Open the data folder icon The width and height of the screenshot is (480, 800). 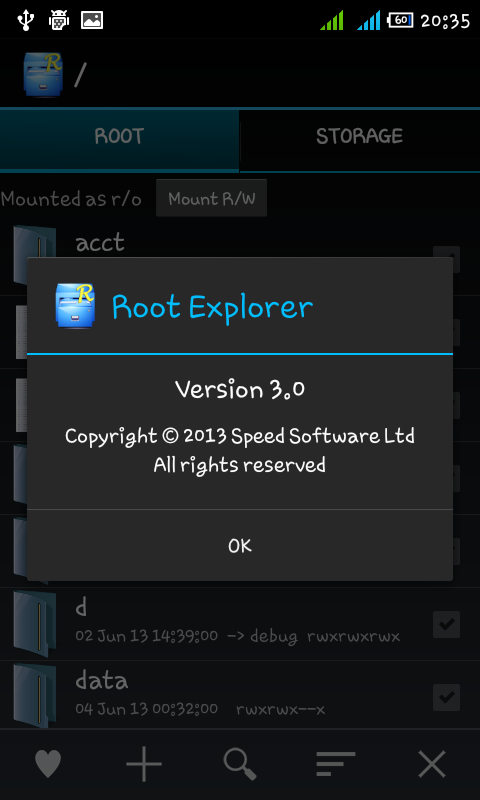coord(35,695)
